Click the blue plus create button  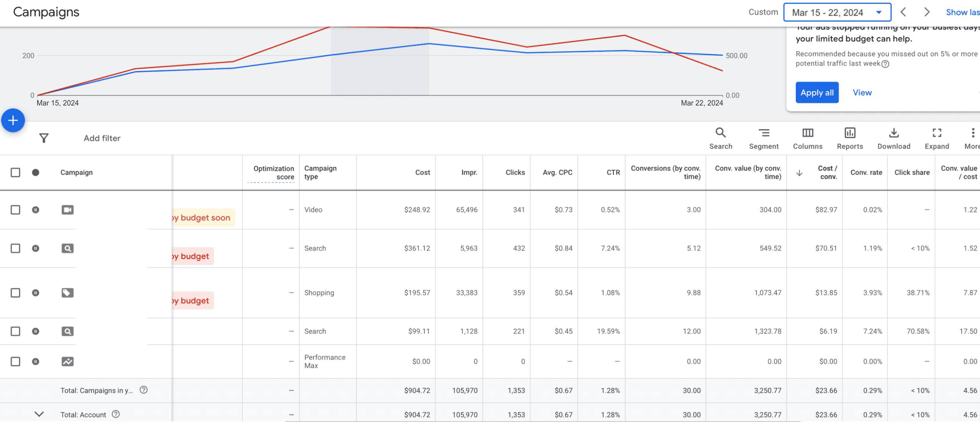click(x=13, y=120)
